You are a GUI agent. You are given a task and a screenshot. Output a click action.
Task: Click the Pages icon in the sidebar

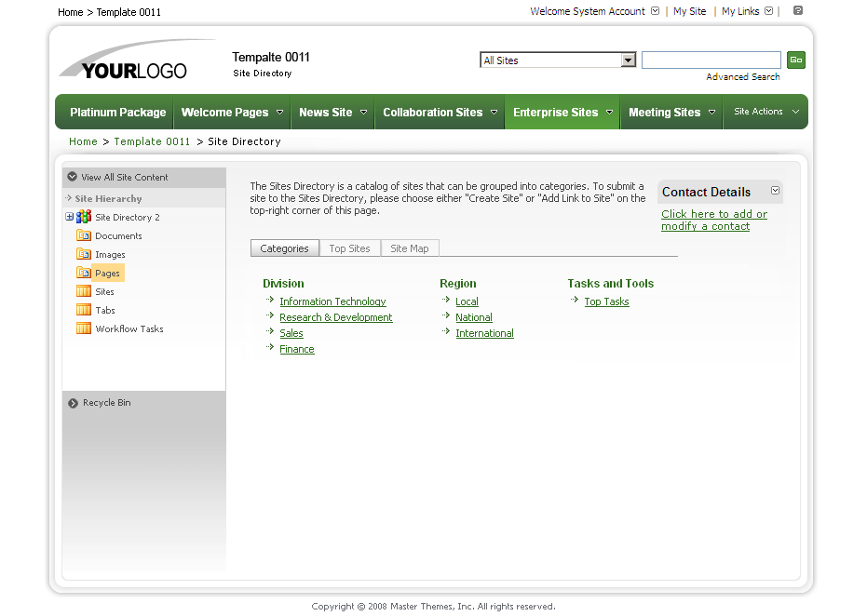coord(83,273)
